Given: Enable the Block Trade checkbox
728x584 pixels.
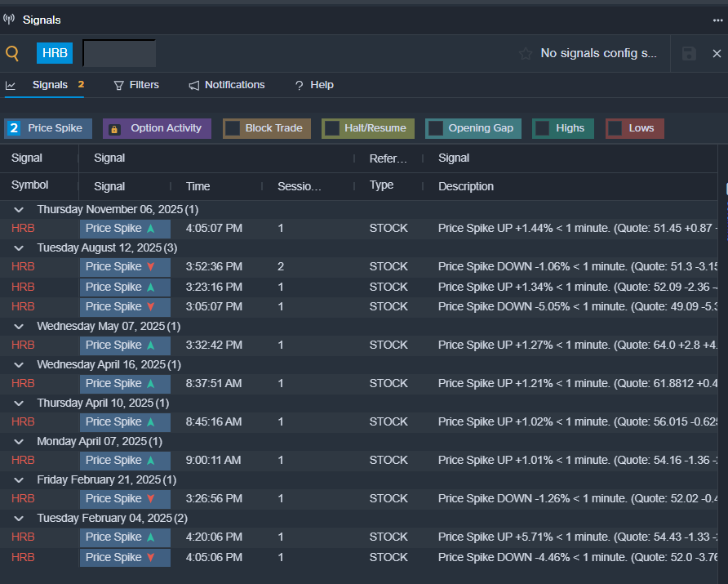Looking at the screenshot, I should 233,128.
